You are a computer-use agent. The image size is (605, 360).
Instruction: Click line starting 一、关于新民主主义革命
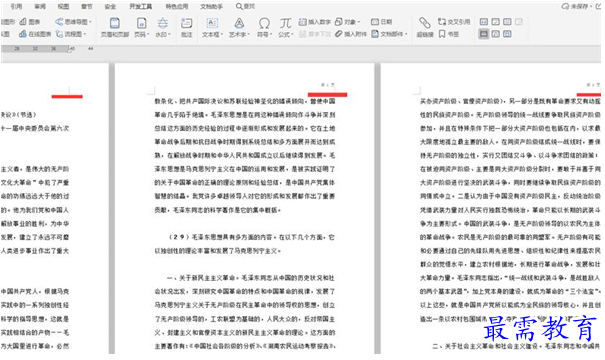(251, 278)
